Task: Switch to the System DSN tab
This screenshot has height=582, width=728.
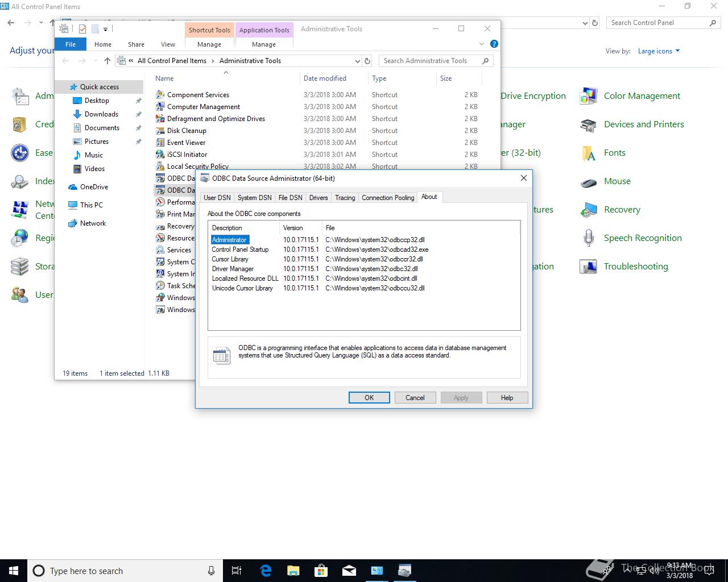Action: 254,198
